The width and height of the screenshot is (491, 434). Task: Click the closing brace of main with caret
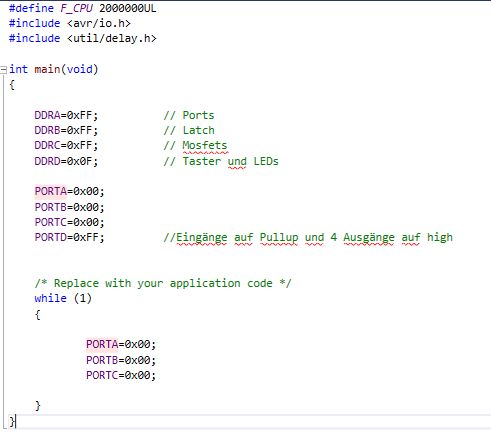[x=12, y=422]
